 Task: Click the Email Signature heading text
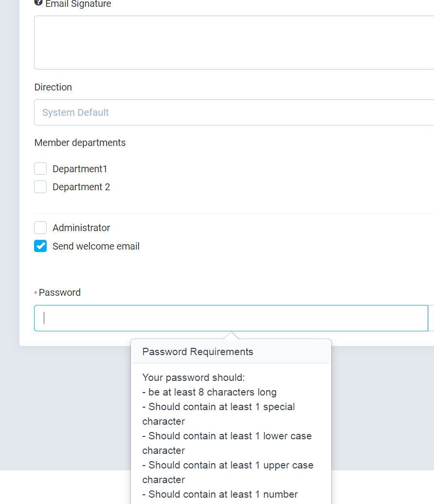(78, 4)
